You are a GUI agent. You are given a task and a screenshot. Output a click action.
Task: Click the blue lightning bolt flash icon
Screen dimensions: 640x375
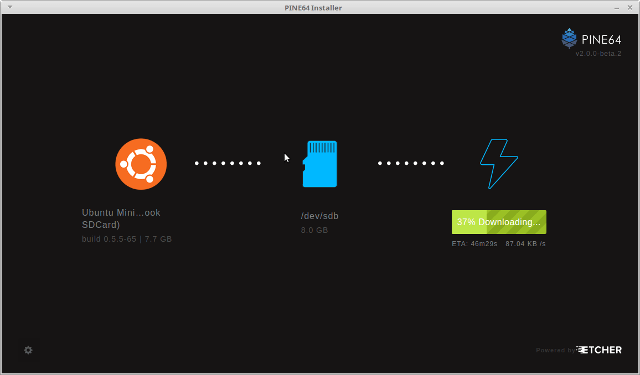coord(499,164)
